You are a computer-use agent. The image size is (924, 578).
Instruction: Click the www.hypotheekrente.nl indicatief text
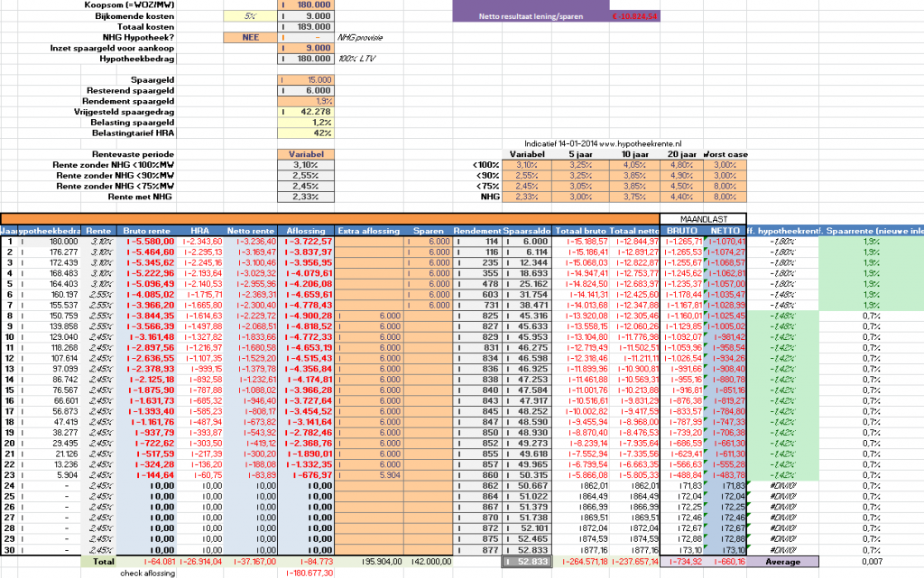(603, 143)
